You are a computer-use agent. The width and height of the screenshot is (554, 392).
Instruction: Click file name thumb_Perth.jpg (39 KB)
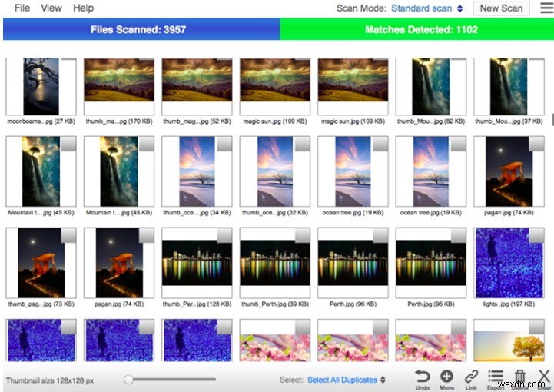coord(275,304)
